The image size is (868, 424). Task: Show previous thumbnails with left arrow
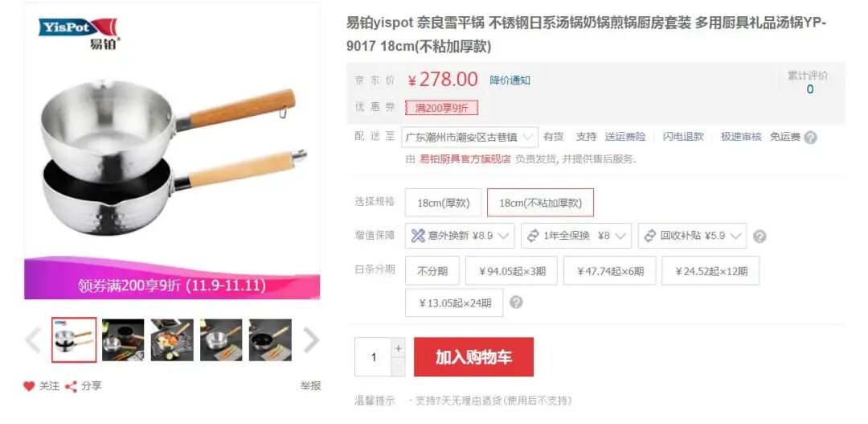coord(33,340)
